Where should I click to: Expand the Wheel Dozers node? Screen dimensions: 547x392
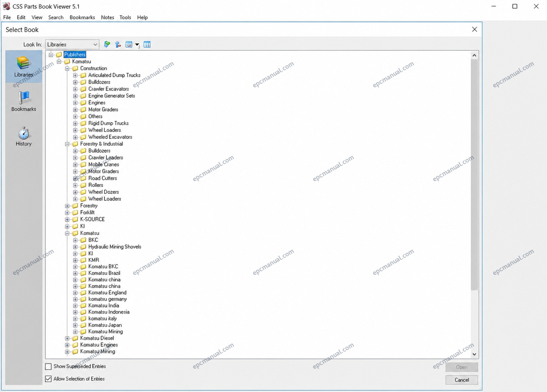pyautogui.click(x=75, y=192)
